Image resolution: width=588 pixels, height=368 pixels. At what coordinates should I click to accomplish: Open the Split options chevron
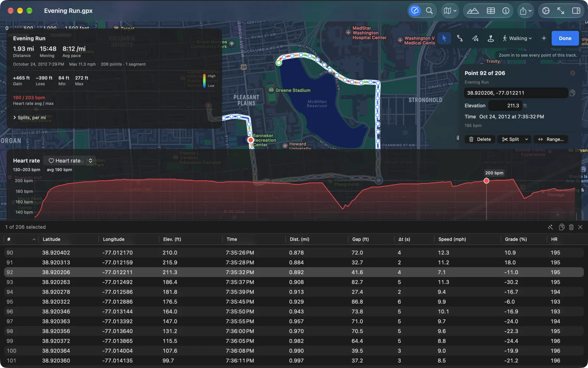[527, 139]
